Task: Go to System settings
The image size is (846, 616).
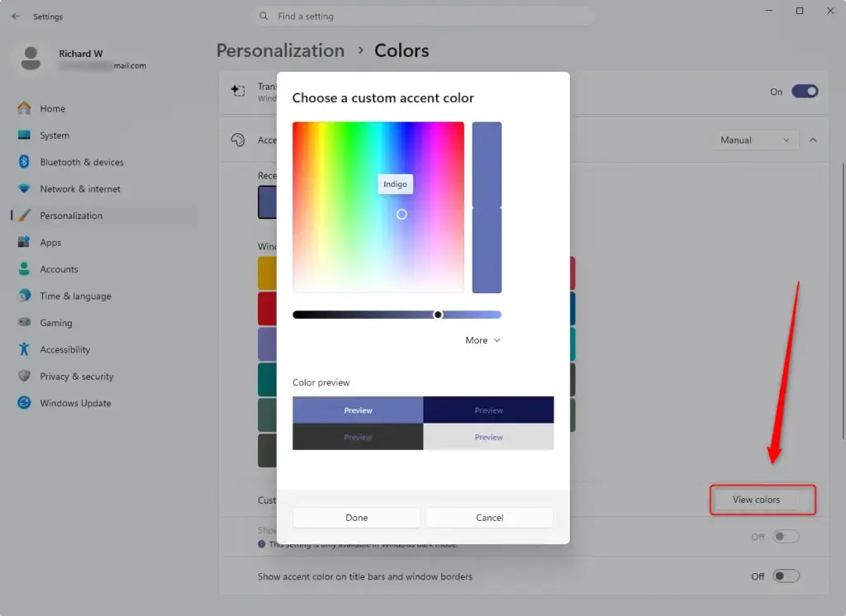Action: 104,135
